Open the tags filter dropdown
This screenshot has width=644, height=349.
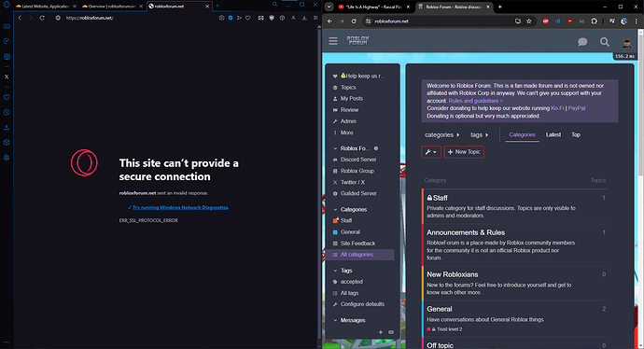click(x=480, y=134)
